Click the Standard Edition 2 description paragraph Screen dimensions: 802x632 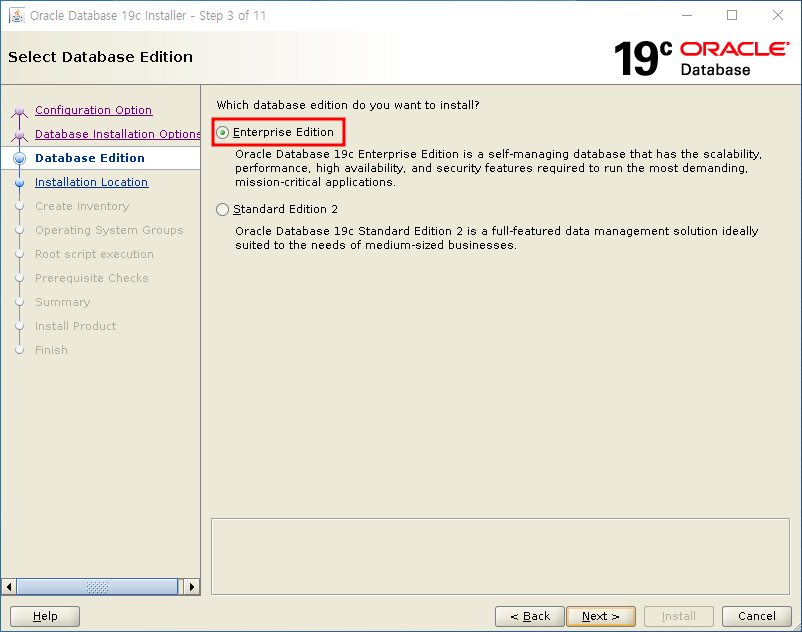coord(497,238)
